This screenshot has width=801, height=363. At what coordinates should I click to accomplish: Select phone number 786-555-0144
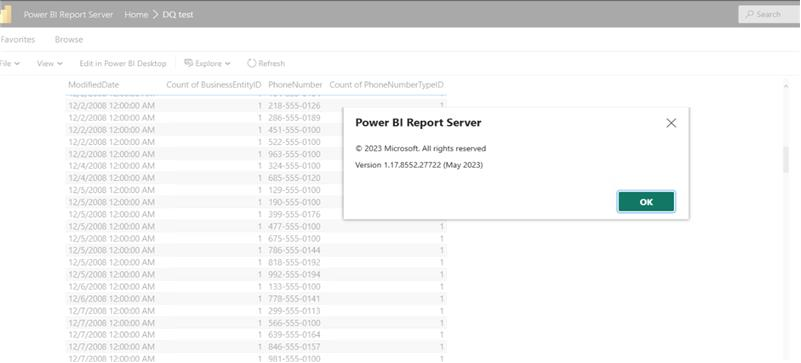pos(294,250)
